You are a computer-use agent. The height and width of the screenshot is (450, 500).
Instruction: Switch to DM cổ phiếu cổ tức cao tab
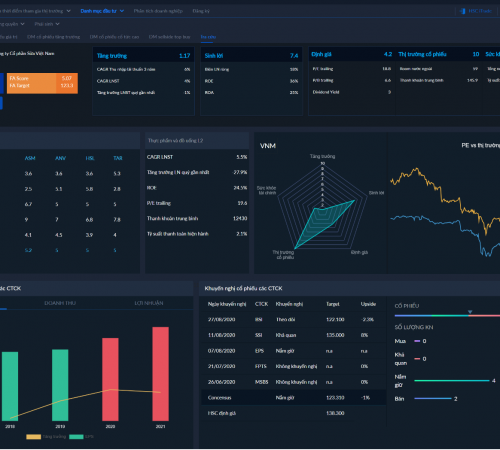114,37
